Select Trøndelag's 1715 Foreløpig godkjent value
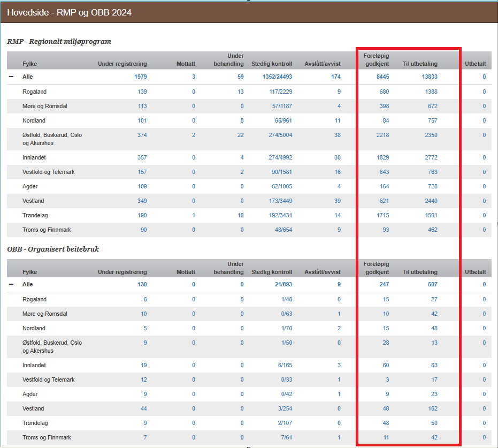The width and height of the screenshot is (498, 448). click(381, 216)
